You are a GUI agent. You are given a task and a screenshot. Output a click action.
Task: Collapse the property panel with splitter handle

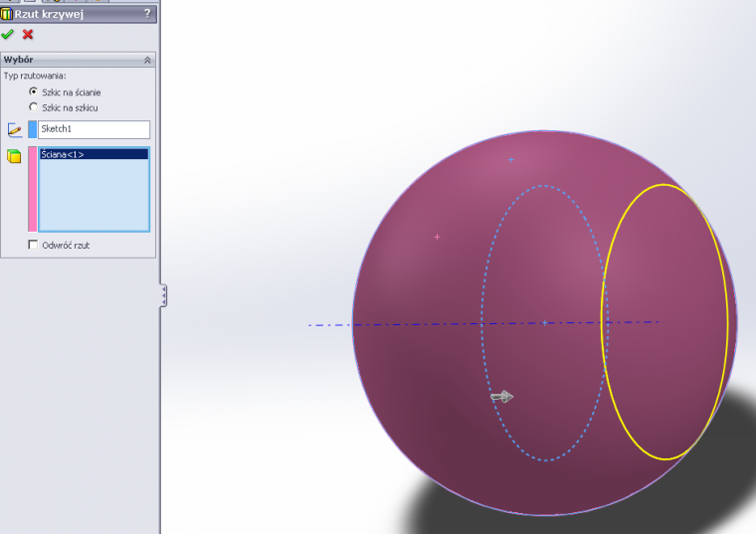tap(164, 295)
